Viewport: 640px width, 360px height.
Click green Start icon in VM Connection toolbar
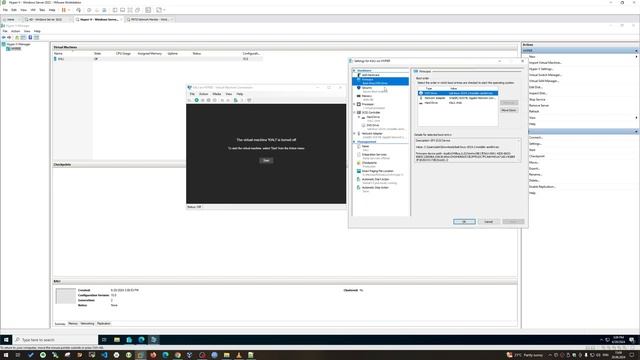pos(196,100)
